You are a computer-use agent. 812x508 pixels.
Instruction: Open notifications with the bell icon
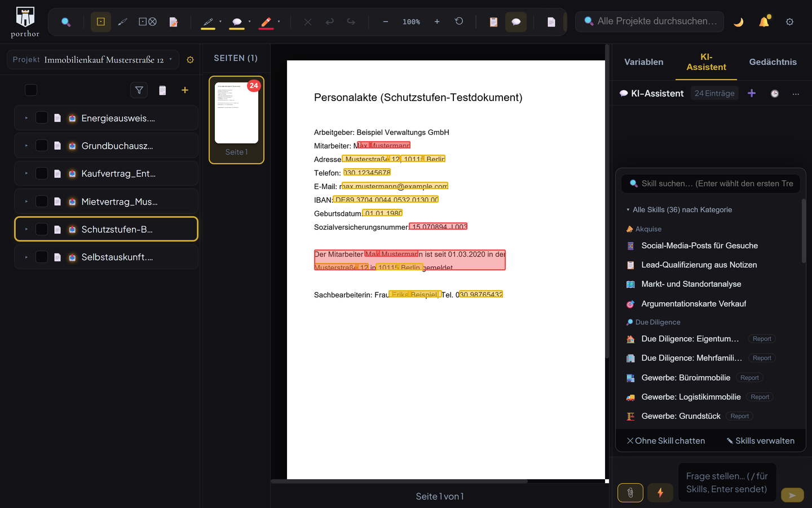[x=764, y=22]
